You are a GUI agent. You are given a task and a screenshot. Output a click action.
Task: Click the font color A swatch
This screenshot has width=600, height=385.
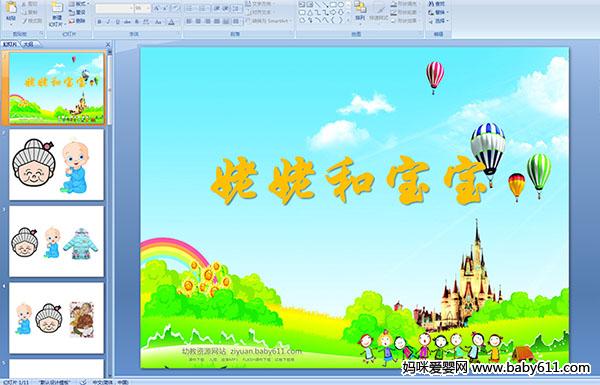tap(171, 22)
